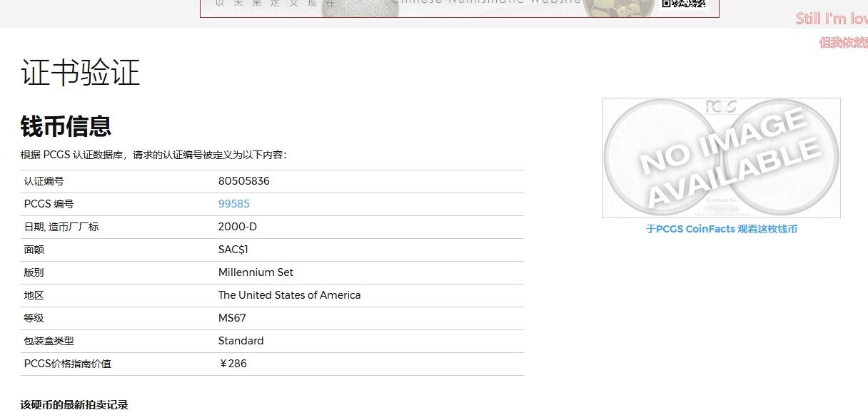Screen dimensions: 868x420
Task: Click the 等级 row label
Action: pyautogui.click(x=34, y=318)
